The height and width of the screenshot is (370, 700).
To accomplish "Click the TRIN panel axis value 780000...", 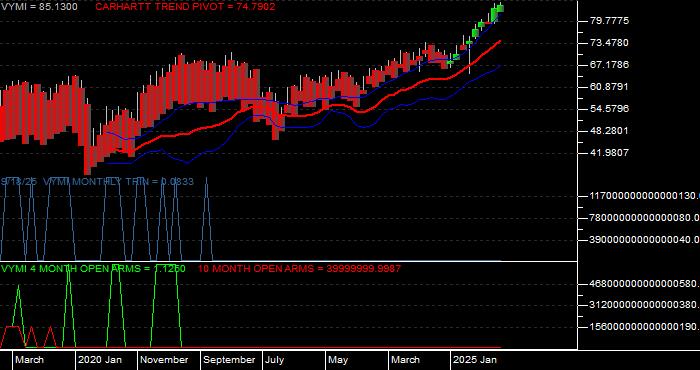I will (x=645, y=218).
